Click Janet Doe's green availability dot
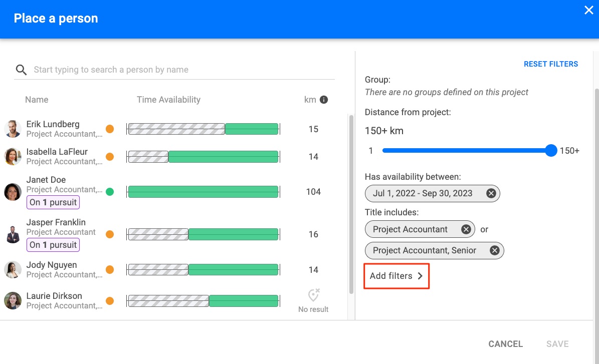Image resolution: width=599 pixels, height=364 pixels. pyautogui.click(x=110, y=192)
